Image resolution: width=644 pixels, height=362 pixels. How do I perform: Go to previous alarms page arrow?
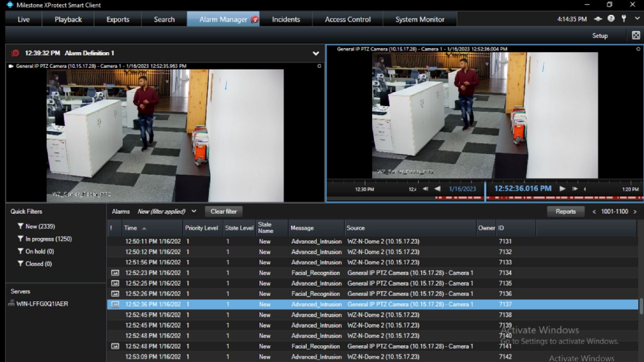coord(594,212)
